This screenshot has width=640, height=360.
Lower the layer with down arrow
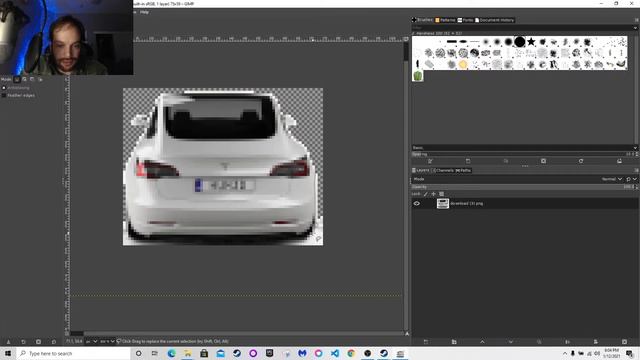[511, 342]
